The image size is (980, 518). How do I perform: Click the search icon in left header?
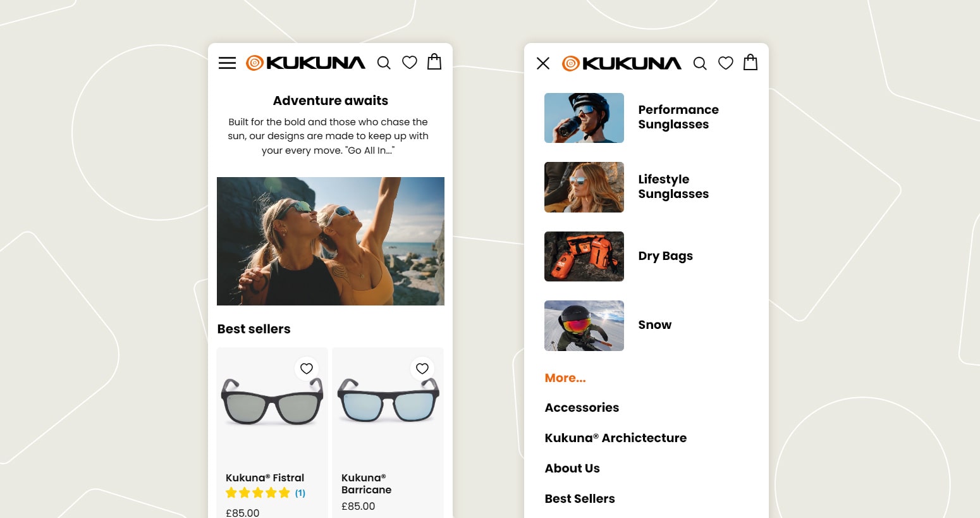click(384, 63)
